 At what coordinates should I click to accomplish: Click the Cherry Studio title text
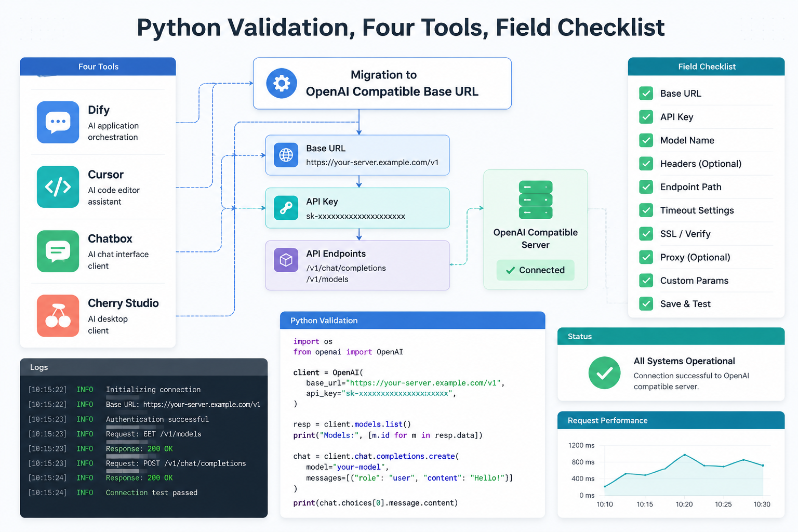point(123,303)
